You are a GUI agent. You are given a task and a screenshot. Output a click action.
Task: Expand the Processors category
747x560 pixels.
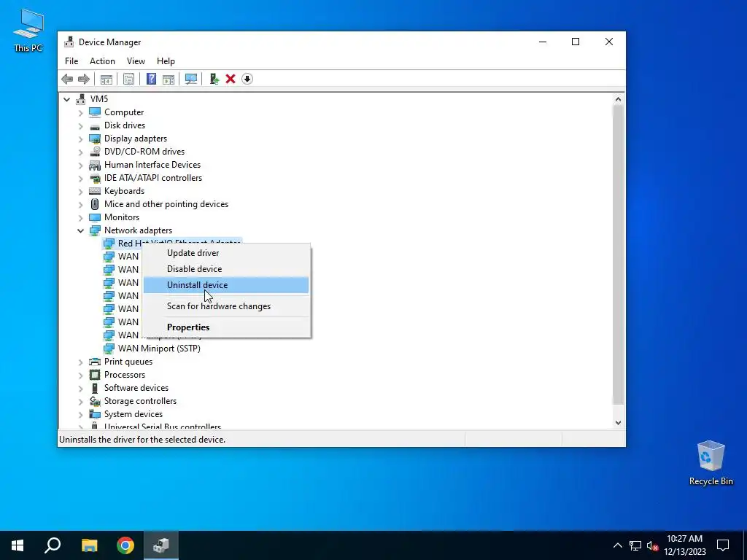click(80, 375)
